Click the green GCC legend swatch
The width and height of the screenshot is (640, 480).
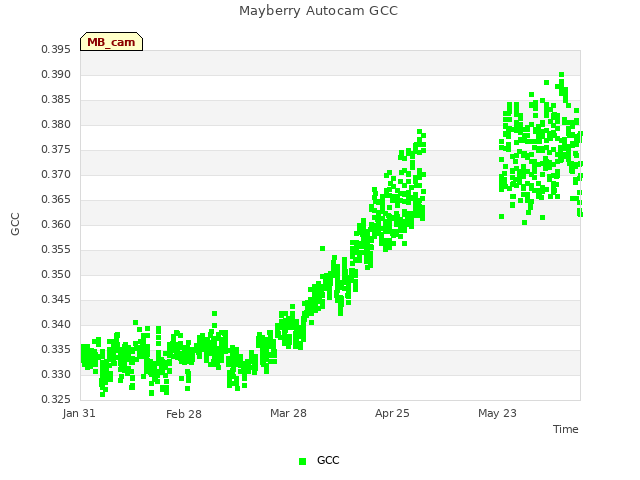302,461
